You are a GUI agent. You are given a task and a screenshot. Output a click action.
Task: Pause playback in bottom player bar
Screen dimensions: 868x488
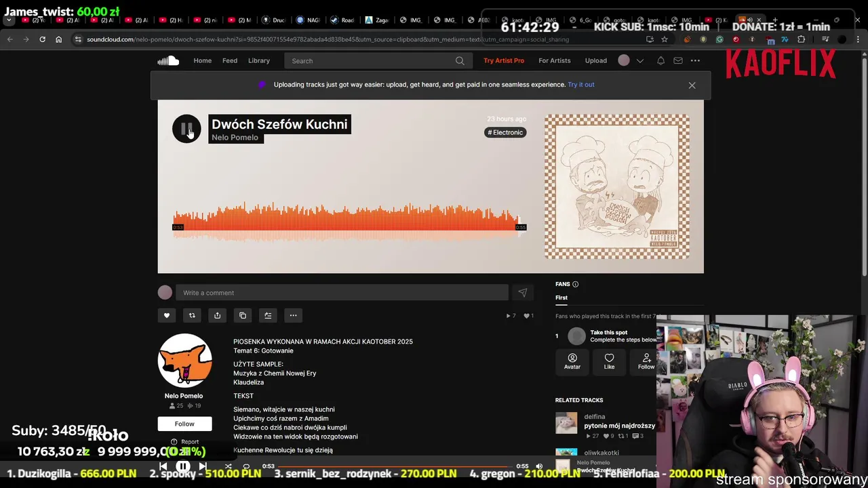(183, 466)
